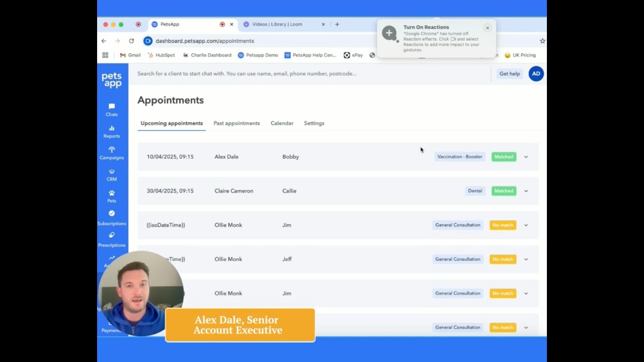
Task: Click the Vaccination - Booster tag
Action: click(x=460, y=157)
